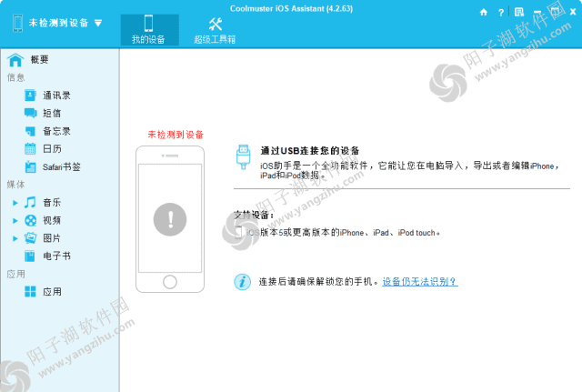The width and height of the screenshot is (582, 392).
Task: Close the Coolmuster iOS Assistant window
Action: coord(573,12)
